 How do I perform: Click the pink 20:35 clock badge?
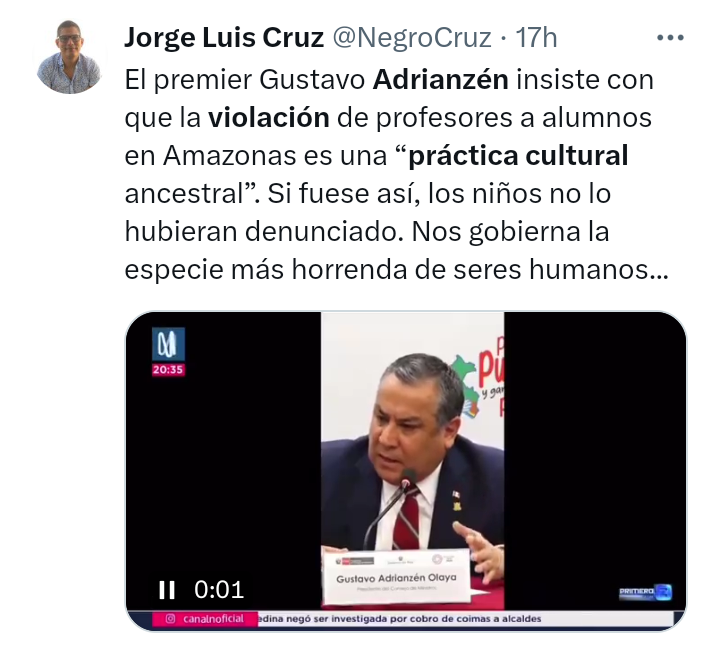point(169,370)
